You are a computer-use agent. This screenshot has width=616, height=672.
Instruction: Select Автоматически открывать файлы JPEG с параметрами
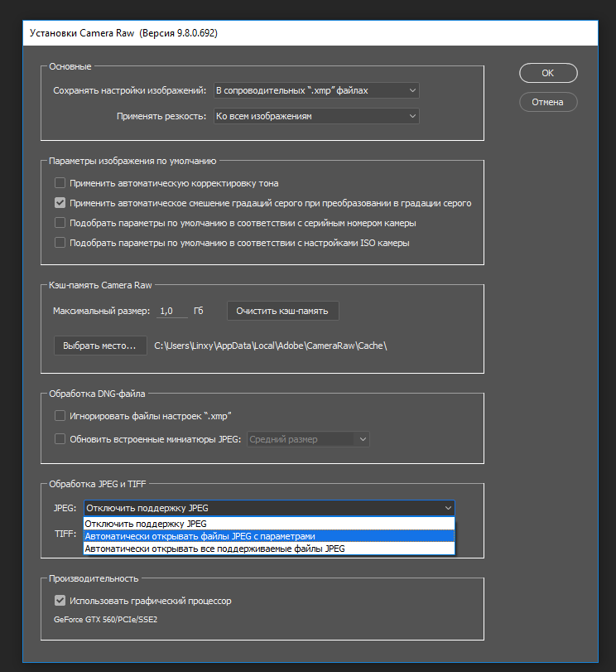point(269,536)
